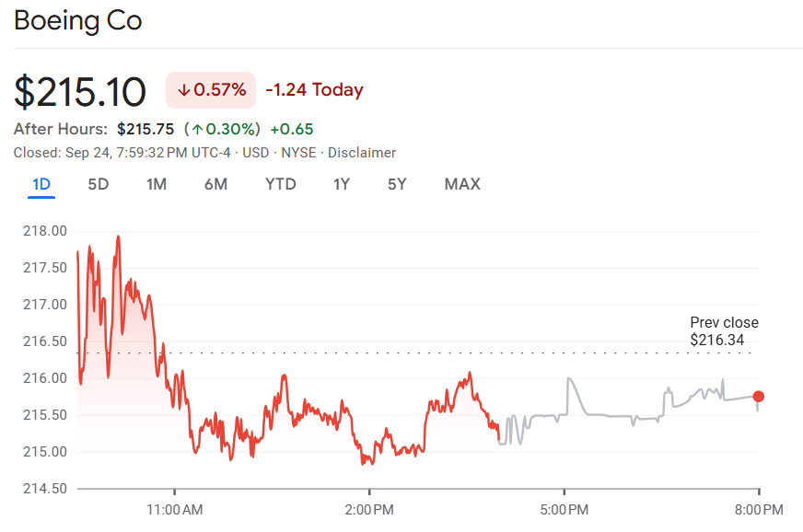Click the -0.57% change badge
The width and height of the screenshot is (803, 532).
coord(211,90)
